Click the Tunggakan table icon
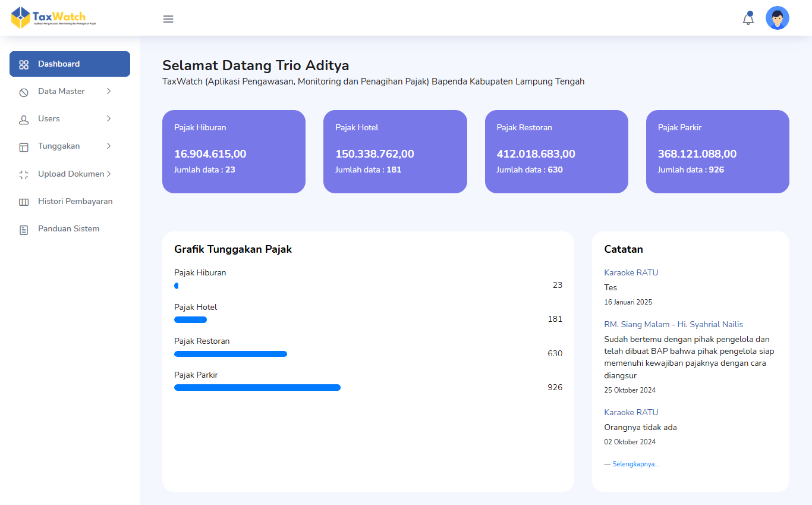812x505 pixels. [24, 147]
